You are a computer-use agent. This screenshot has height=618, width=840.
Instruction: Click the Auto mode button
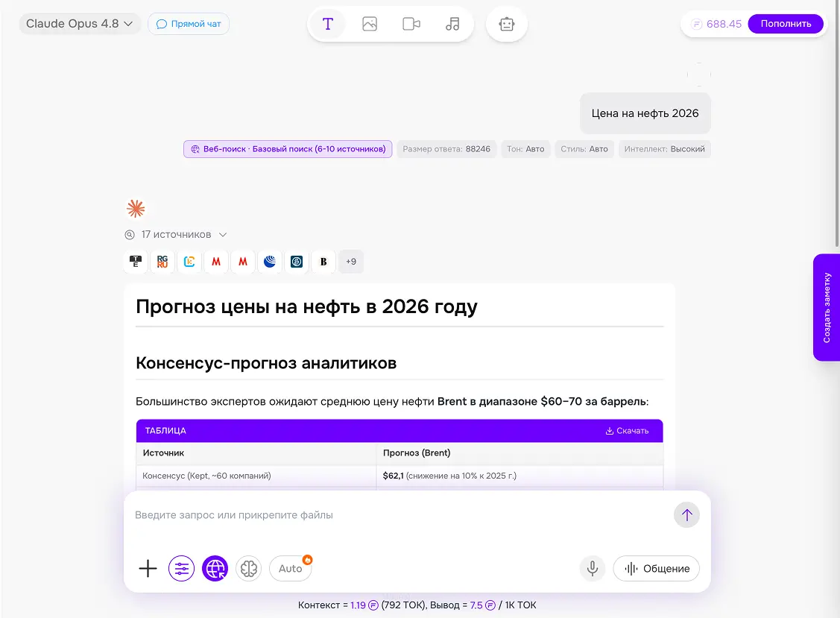(291, 569)
